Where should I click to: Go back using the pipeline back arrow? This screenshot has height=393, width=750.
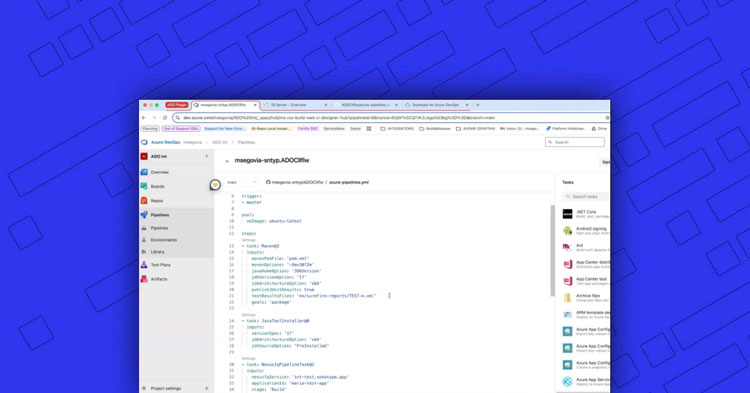pos(227,161)
